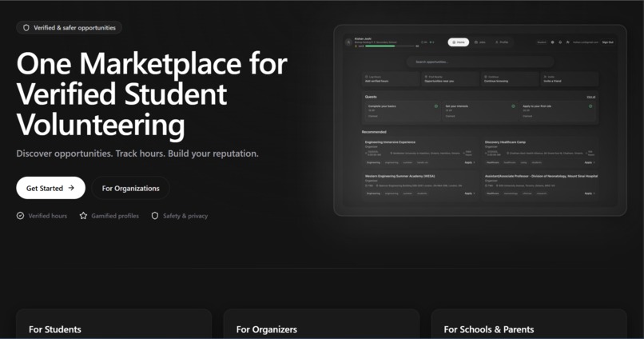Click the Invite a friend quick action
Viewport: 644px width, 339px height.
(569, 79)
